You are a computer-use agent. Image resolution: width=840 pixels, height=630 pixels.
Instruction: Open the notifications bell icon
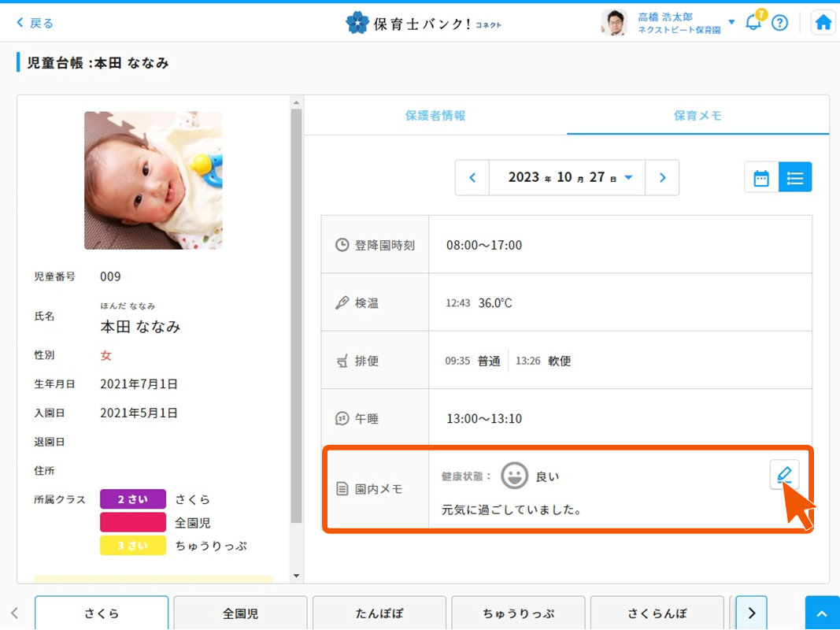coord(753,22)
